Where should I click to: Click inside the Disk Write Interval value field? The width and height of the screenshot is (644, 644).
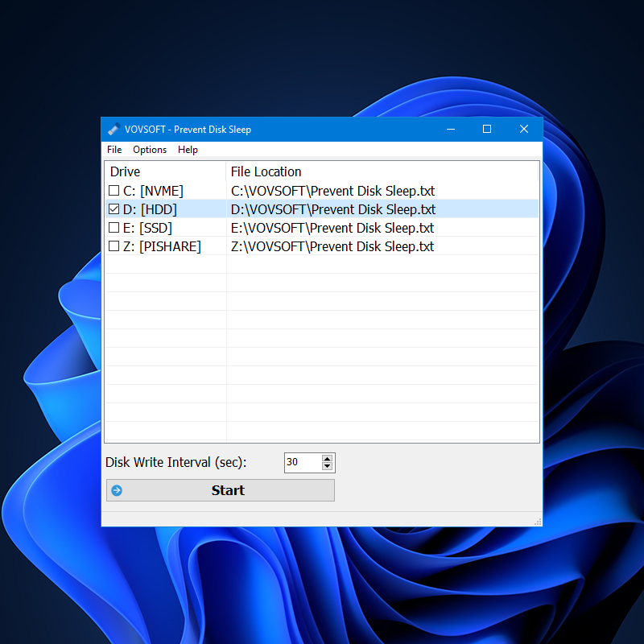302,462
